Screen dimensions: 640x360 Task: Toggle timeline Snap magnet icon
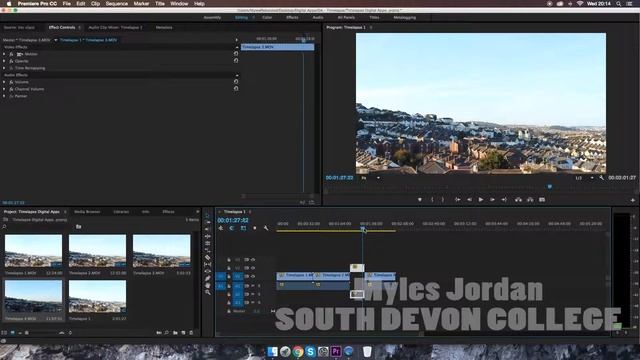coord(232,228)
